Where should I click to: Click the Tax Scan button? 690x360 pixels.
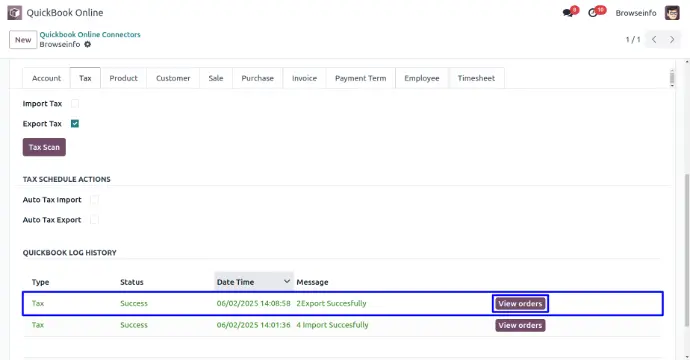tap(44, 147)
